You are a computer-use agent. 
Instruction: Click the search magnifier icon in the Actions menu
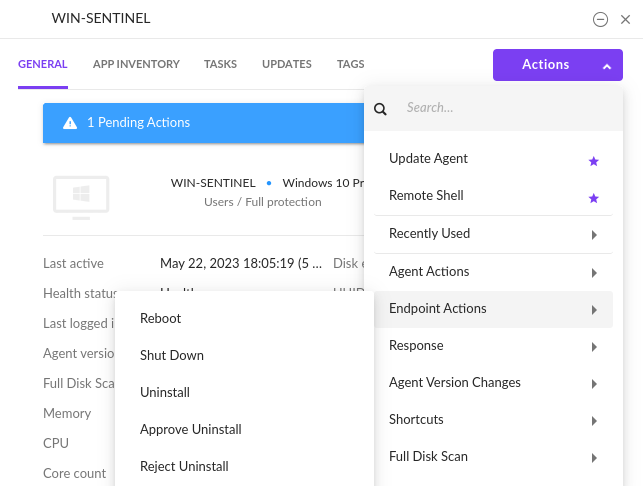[x=380, y=109]
